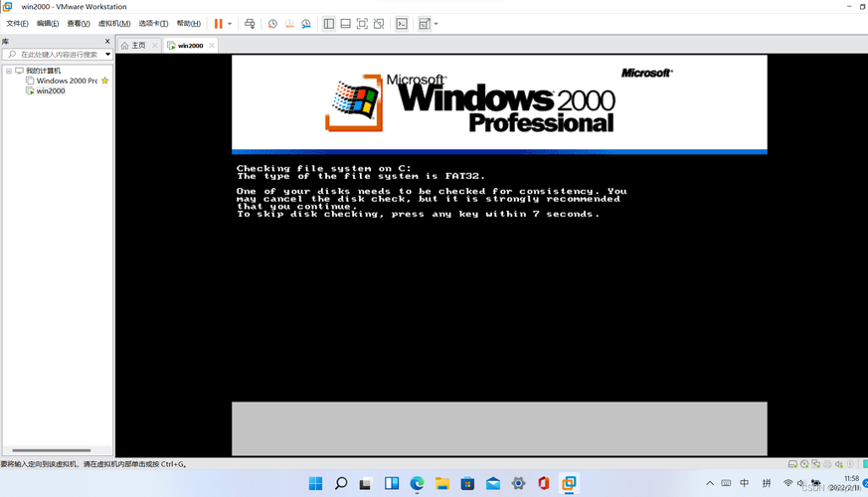Click the printer device status icon

827,464
